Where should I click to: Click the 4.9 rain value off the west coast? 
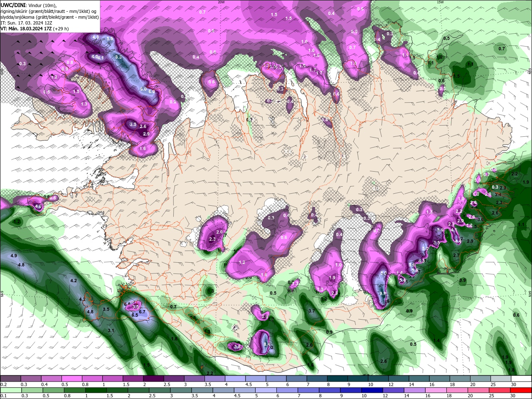13,256
